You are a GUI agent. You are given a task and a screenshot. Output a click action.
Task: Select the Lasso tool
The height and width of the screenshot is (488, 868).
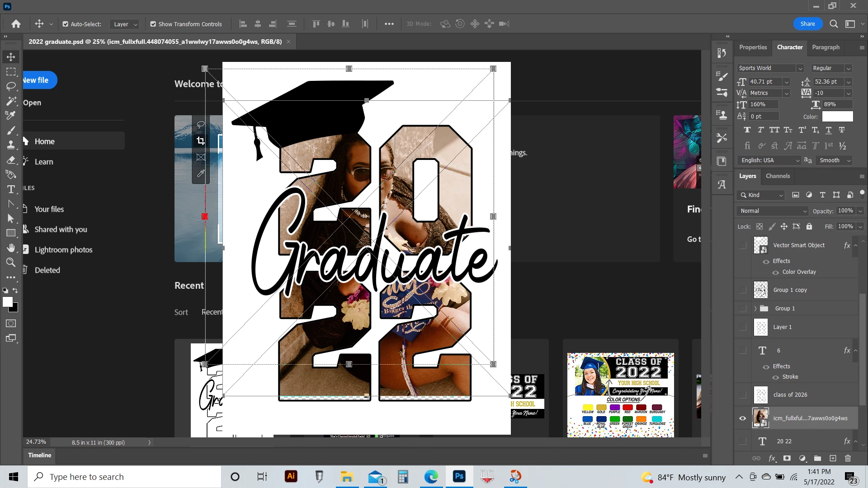pos(11,86)
